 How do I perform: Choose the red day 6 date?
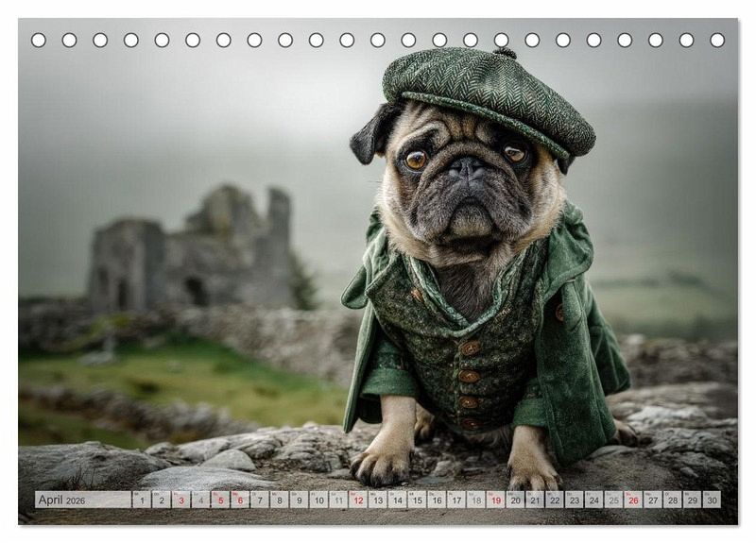tap(240, 501)
